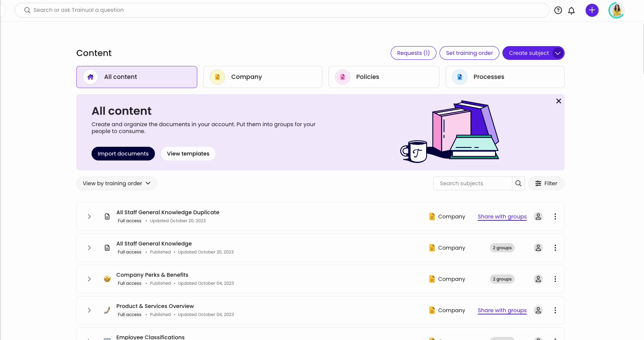644x340 pixels.
Task: Click the owner icon for All Staff General Knowledge
Action: [x=538, y=248]
